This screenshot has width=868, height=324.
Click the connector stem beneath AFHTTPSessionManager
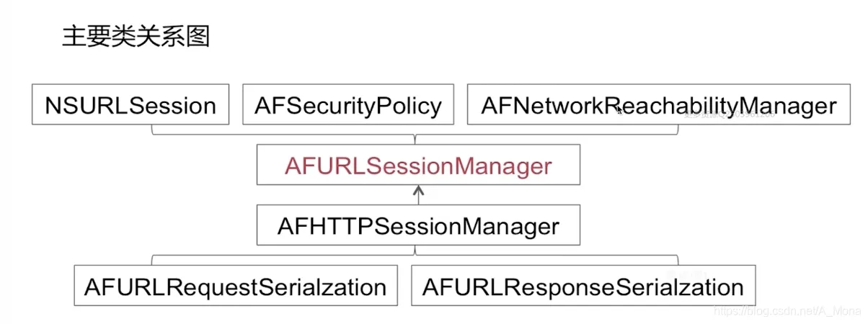417,250
